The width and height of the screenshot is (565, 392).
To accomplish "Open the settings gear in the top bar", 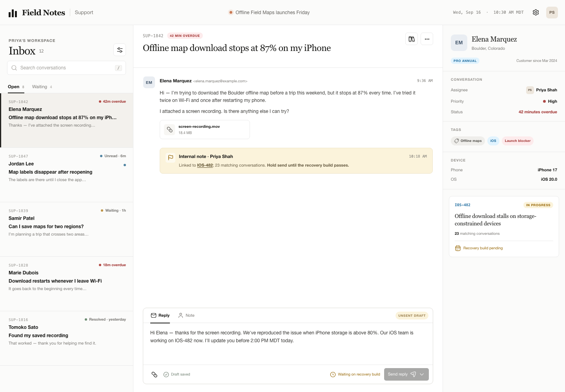I will [x=536, y=13].
